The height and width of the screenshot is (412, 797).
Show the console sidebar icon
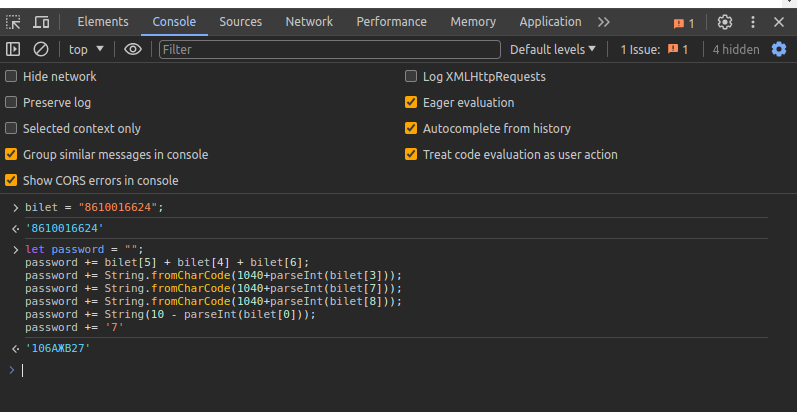[x=13, y=49]
